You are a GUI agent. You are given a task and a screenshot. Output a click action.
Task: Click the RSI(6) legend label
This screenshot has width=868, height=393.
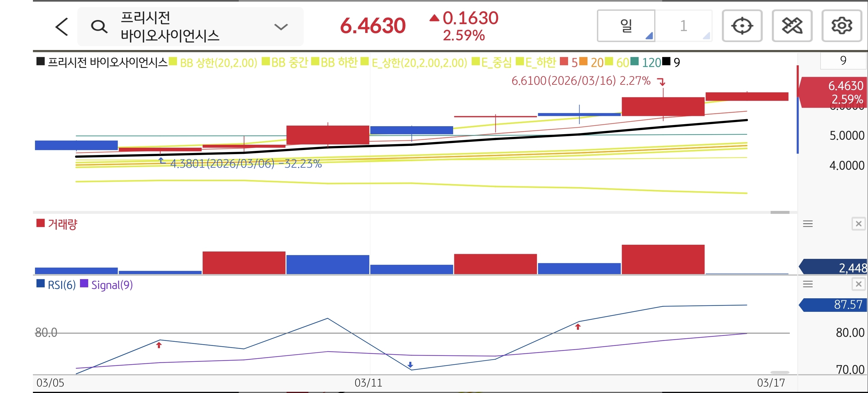coord(61,285)
